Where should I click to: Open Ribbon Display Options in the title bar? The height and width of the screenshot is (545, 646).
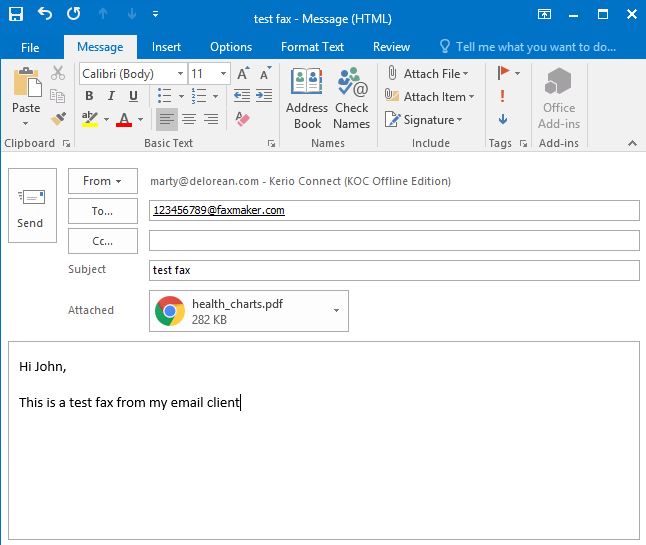[544, 14]
